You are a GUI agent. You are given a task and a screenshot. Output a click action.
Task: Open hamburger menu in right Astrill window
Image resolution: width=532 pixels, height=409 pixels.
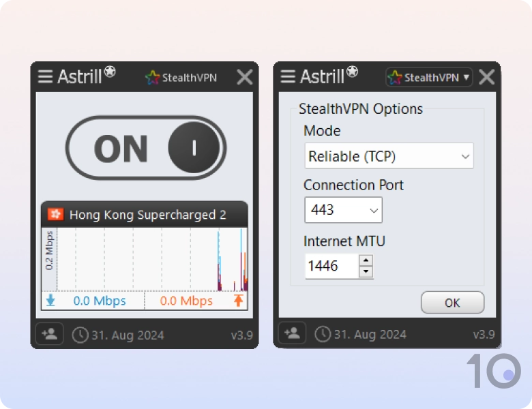288,77
